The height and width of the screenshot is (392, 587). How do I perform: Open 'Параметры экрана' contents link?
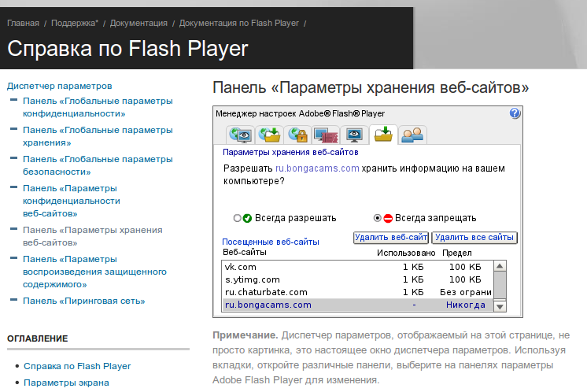click(66, 383)
